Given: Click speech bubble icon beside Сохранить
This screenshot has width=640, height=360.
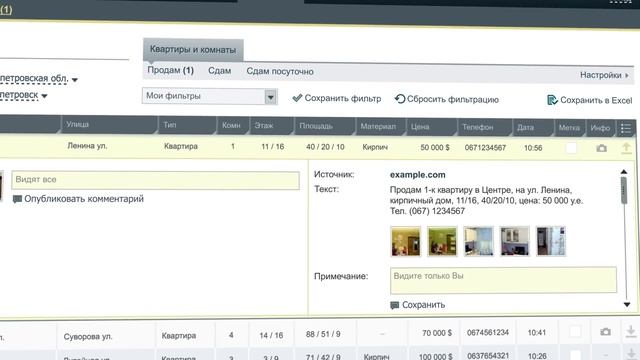Looking at the screenshot, I should pos(394,305).
